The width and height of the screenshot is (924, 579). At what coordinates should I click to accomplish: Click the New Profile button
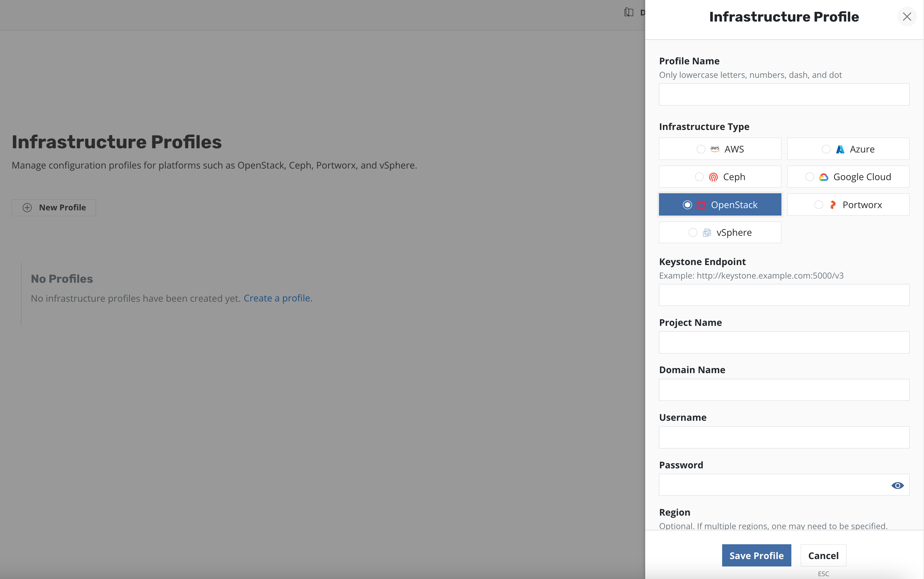tap(54, 207)
